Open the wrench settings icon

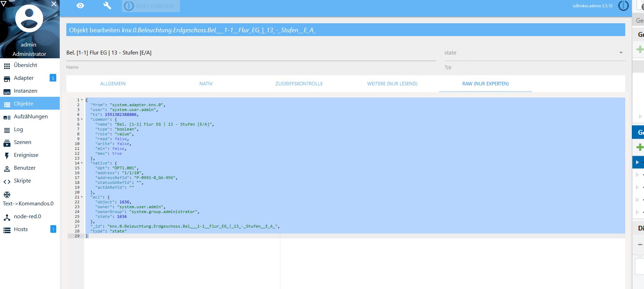(107, 6)
